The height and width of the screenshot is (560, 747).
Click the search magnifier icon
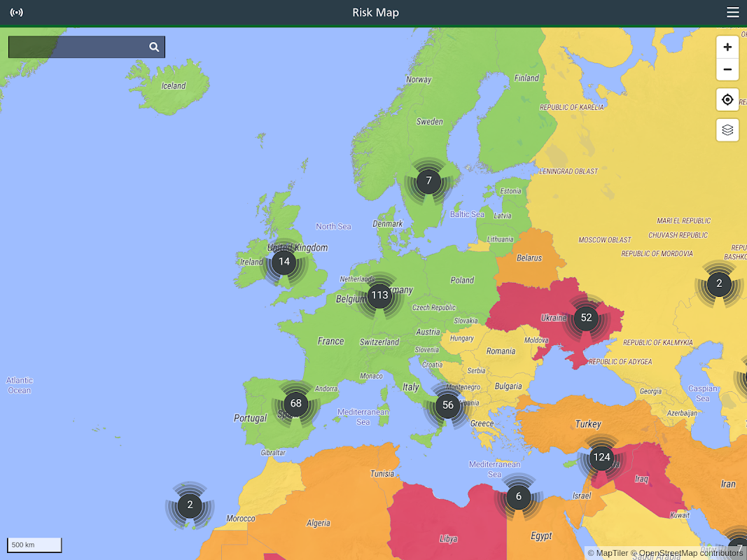click(154, 47)
